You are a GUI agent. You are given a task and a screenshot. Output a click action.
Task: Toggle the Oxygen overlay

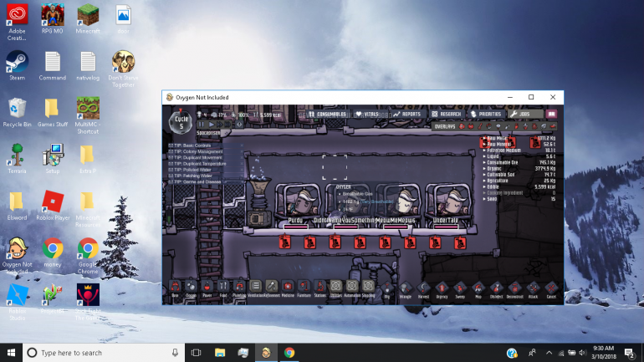point(462,126)
